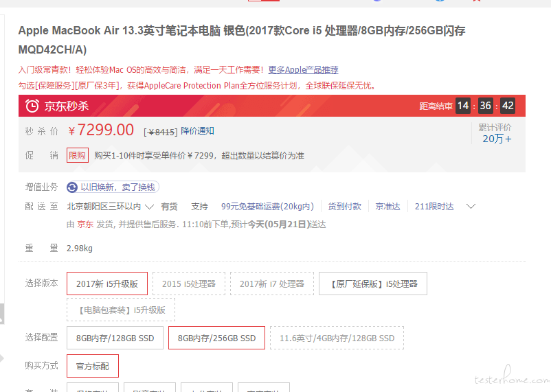Click the 预计今天(05月21日)送达 delivery estimate
Image resolution: width=551 pixels, height=392 pixels.
278,224
